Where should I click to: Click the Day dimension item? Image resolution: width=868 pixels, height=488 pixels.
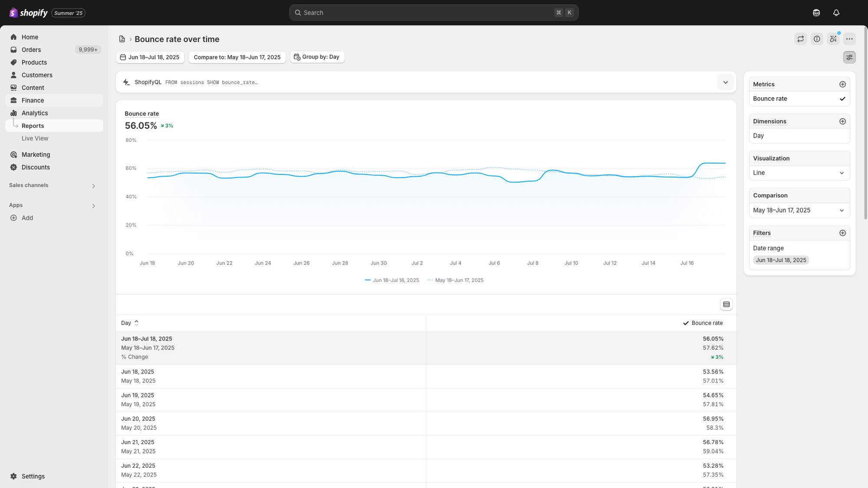(x=799, y=136)
